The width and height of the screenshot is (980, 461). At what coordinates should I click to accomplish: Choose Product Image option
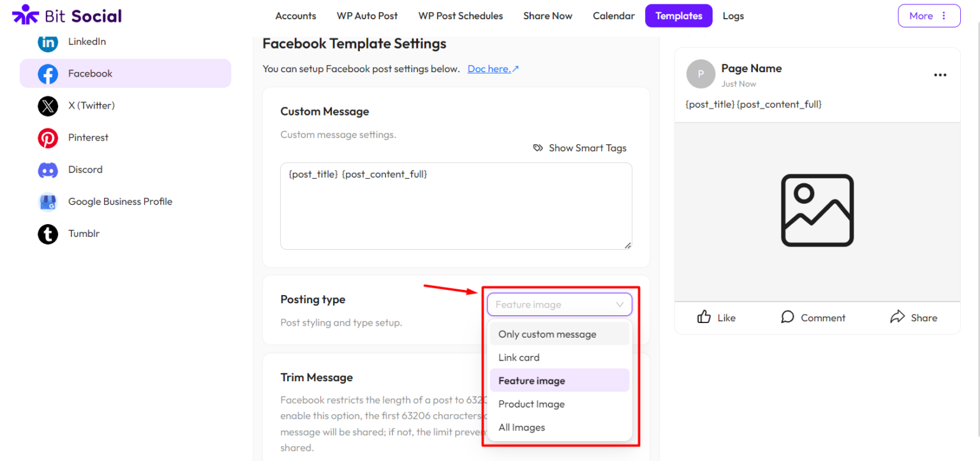click(x=560, y=404)
